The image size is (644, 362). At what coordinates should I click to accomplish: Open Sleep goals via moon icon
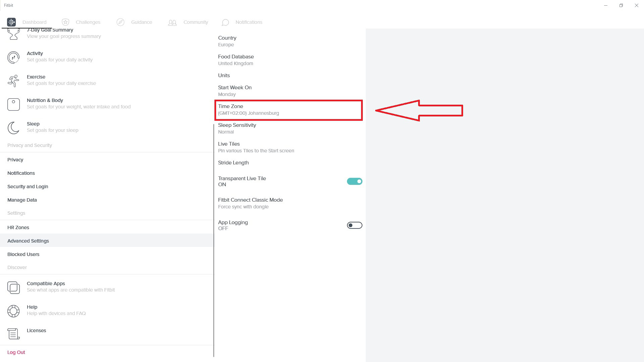(13, 127)
